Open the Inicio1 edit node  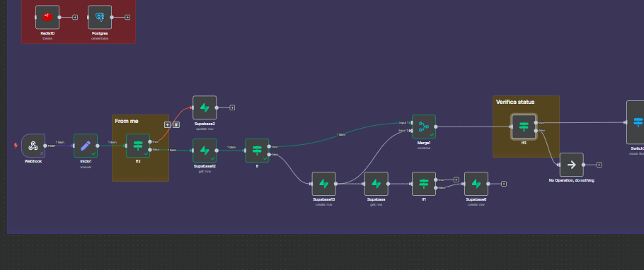(86, 146)
